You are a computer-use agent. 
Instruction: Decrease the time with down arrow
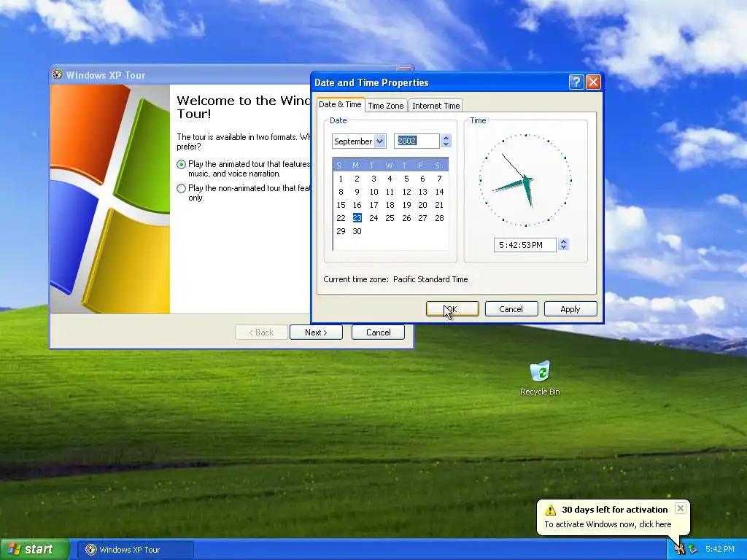click(564, 248)
